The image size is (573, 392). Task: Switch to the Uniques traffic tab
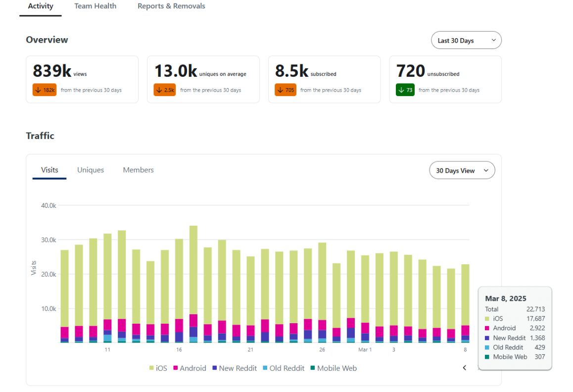(90, 170)
